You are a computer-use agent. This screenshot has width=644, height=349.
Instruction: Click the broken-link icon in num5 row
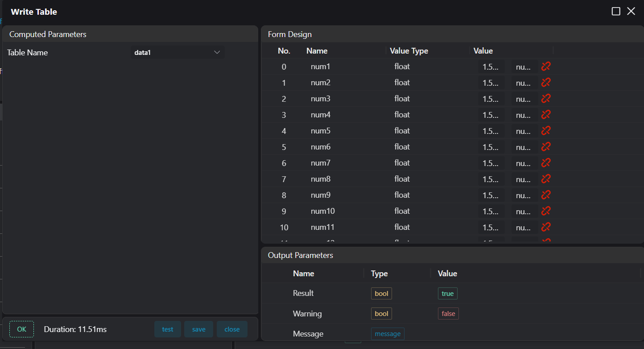click(546, 131)
